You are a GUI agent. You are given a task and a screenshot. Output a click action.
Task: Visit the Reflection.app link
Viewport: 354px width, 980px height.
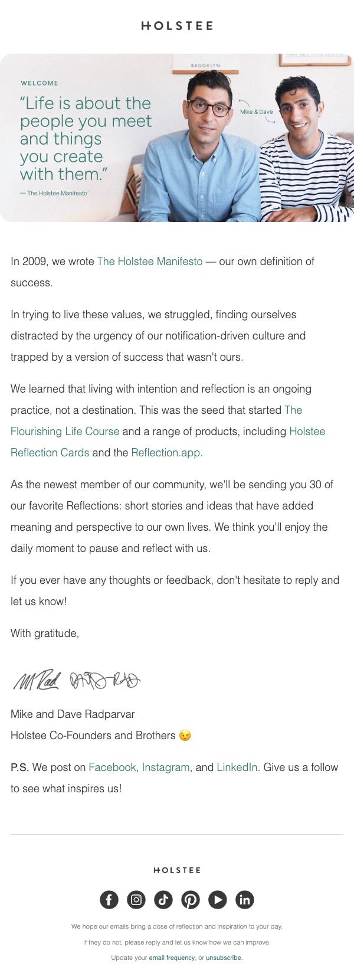[x=167, y=452]
